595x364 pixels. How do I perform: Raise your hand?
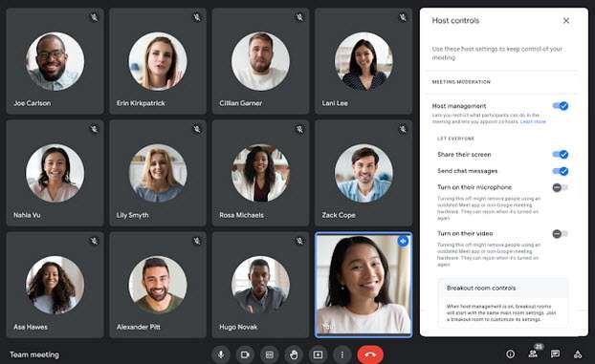point(294,354)
